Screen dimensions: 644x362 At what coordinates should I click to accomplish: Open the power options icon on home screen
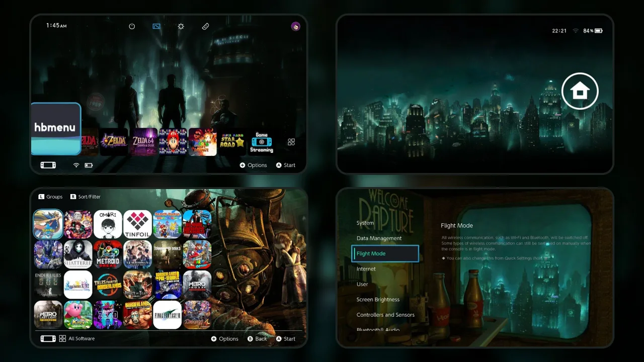tap(132, 26)
